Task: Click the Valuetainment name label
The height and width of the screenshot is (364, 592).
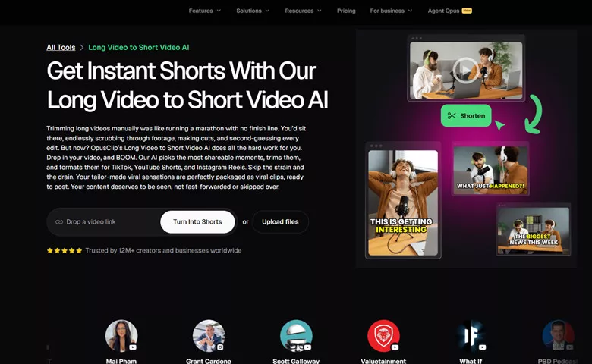Action: (383, 361)
